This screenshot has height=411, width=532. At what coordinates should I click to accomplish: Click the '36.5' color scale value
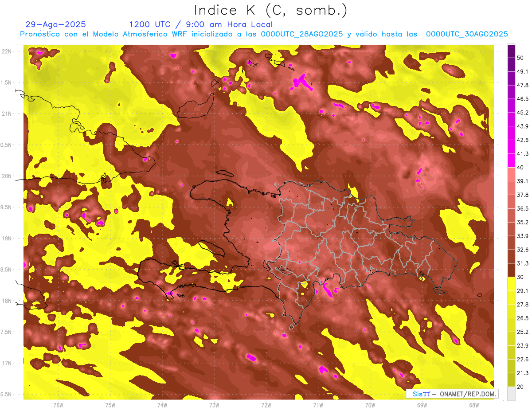tap(522, 208)
